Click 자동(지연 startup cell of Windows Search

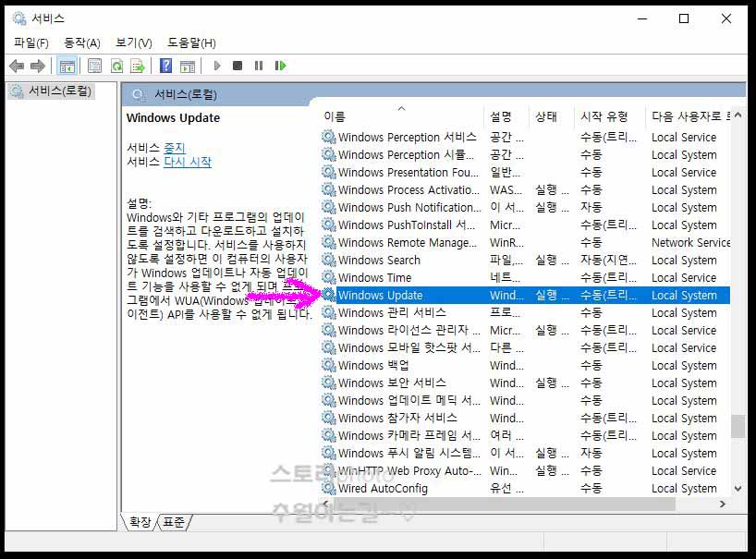pos(608,260)
